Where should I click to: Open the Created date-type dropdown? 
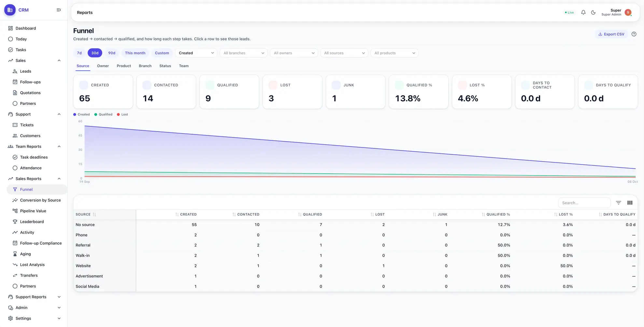pos(196,53)
